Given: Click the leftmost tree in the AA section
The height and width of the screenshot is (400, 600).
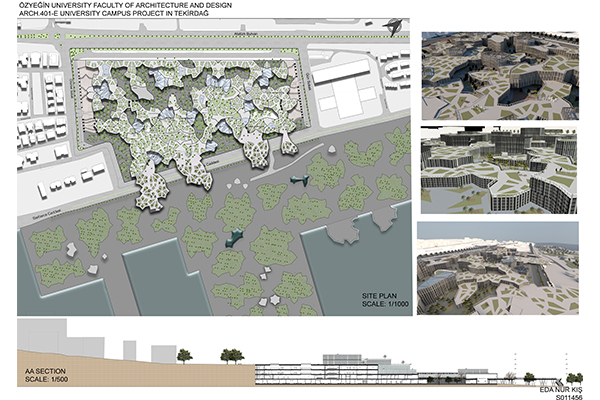Looking at the screenshot, I should (x=186, y=354).
